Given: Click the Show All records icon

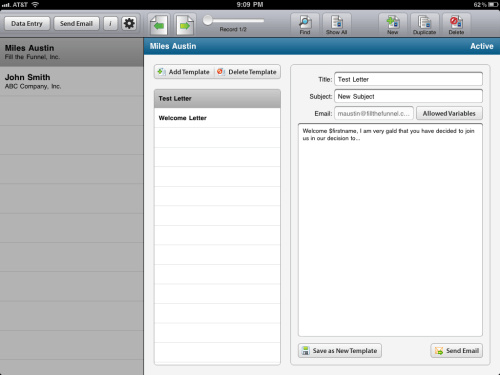Looking at the screenshot, I should tap(336, 25).
